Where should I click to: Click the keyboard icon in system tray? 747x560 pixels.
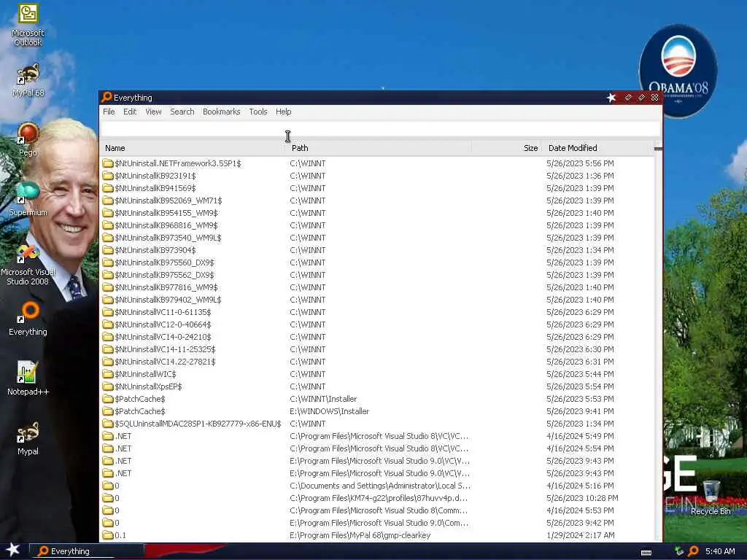click(646, 553)
